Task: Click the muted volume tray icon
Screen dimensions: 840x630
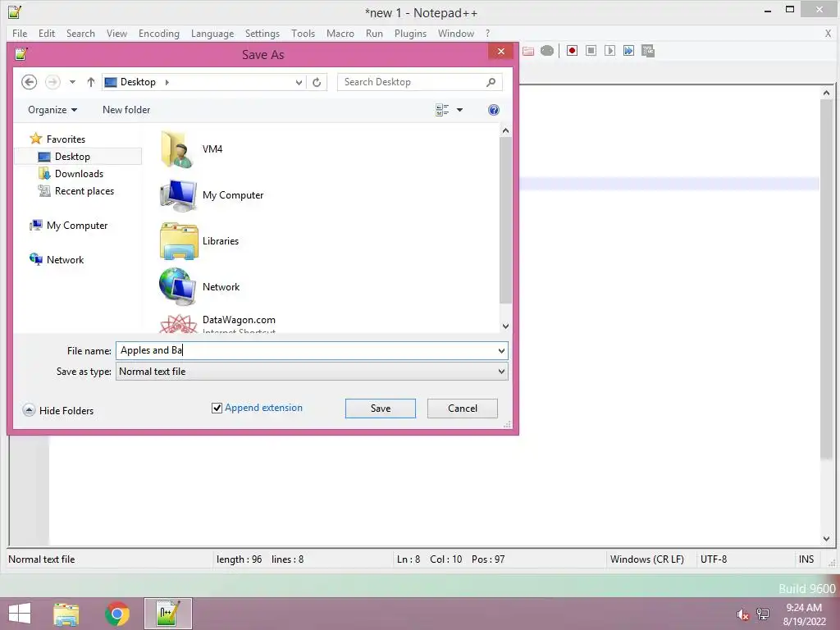Action: (x=742, y=614)
